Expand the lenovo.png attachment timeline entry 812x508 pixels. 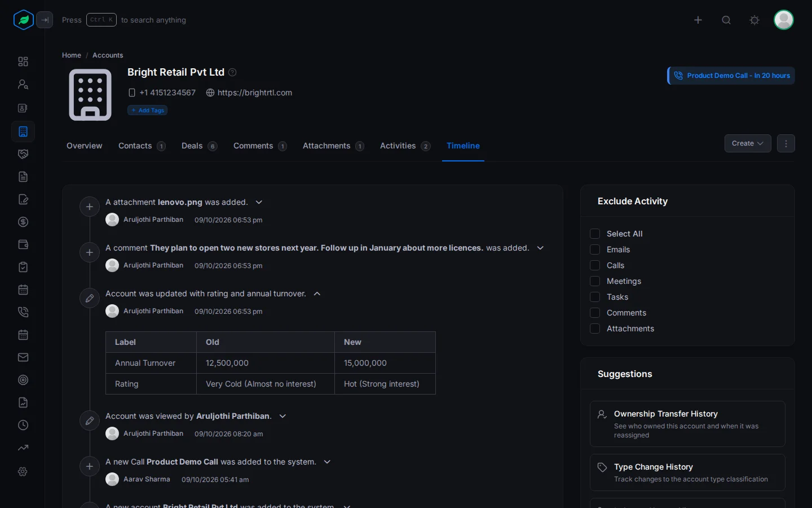[259, 202]
